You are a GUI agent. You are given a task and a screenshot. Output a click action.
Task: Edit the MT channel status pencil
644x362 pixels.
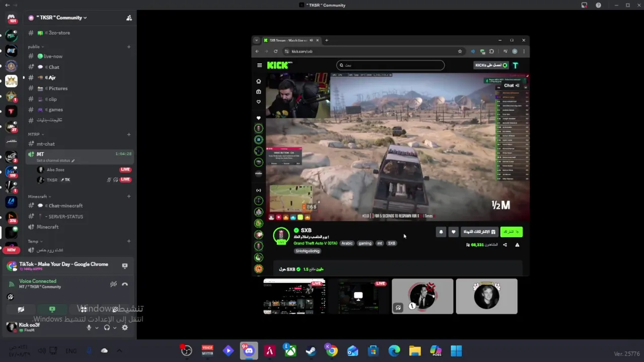click(x=73, y=161)
